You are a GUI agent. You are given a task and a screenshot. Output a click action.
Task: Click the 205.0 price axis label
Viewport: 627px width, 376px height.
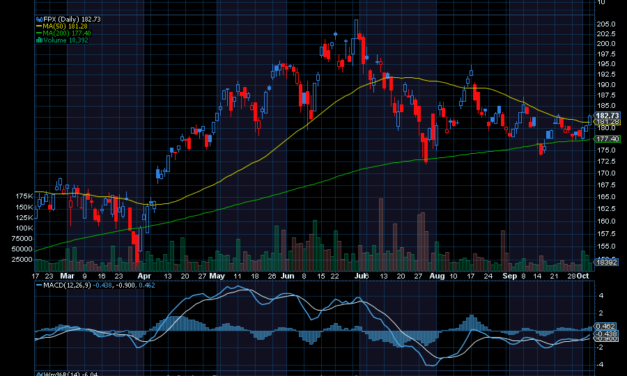[606, 24]
